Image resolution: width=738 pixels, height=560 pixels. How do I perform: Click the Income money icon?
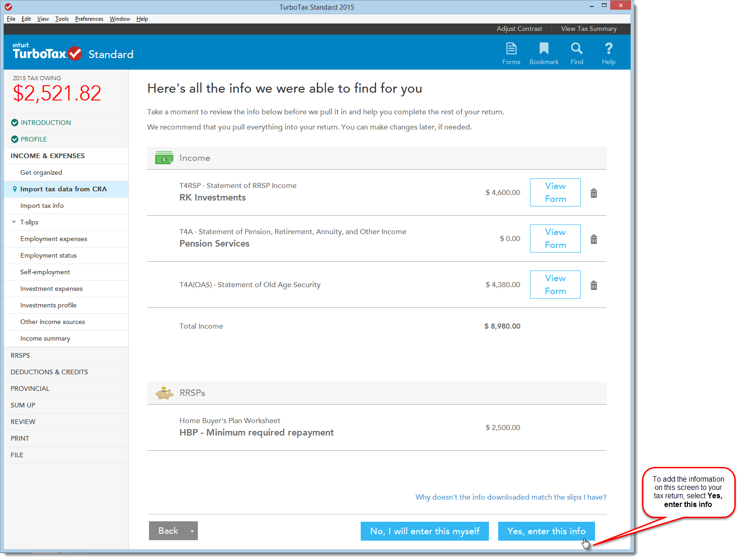tap(164, 158)
